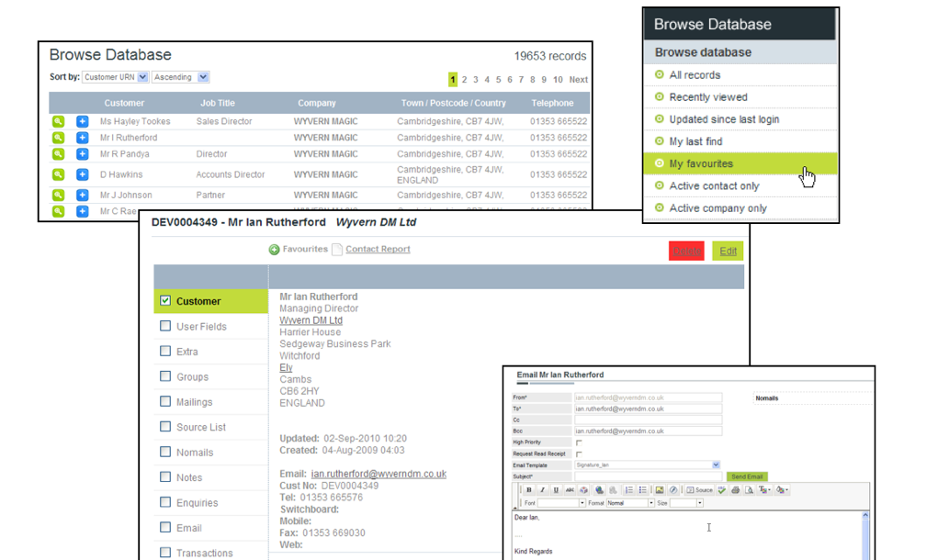This screenshot has width=949, height=560.
Task: Open the Text Color picker in the email toolbar
Action: tap(764, 490)
